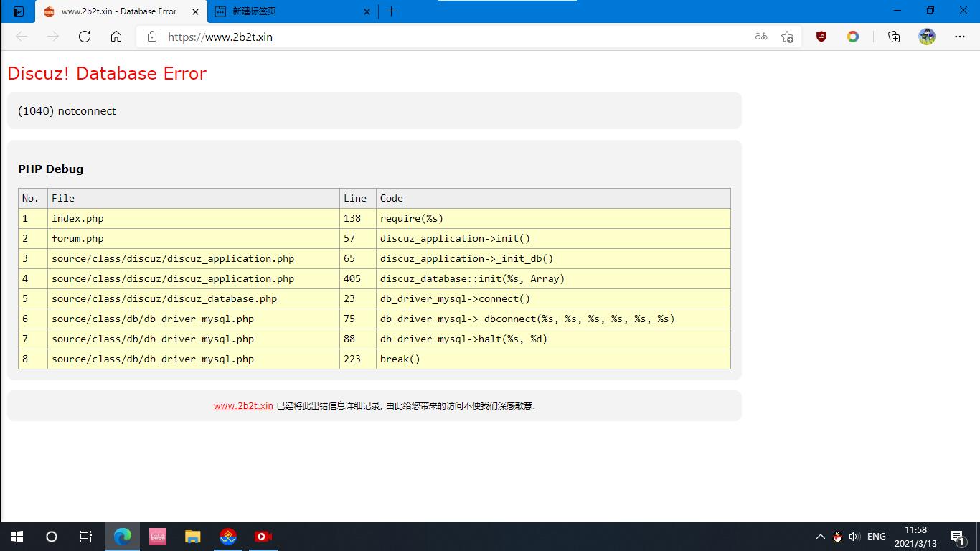Open the uBlock Origin extension

point(821,37)
